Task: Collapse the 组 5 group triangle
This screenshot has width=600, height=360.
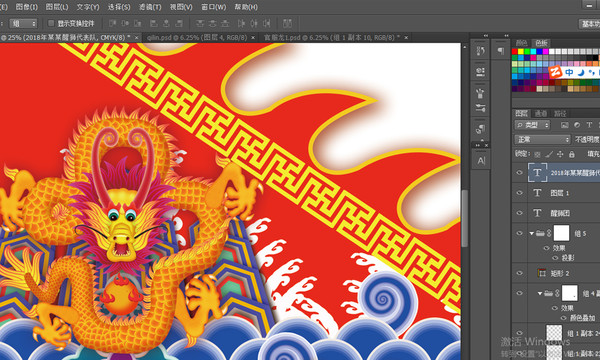Action: pyautogui.click(x=532, y=233)
